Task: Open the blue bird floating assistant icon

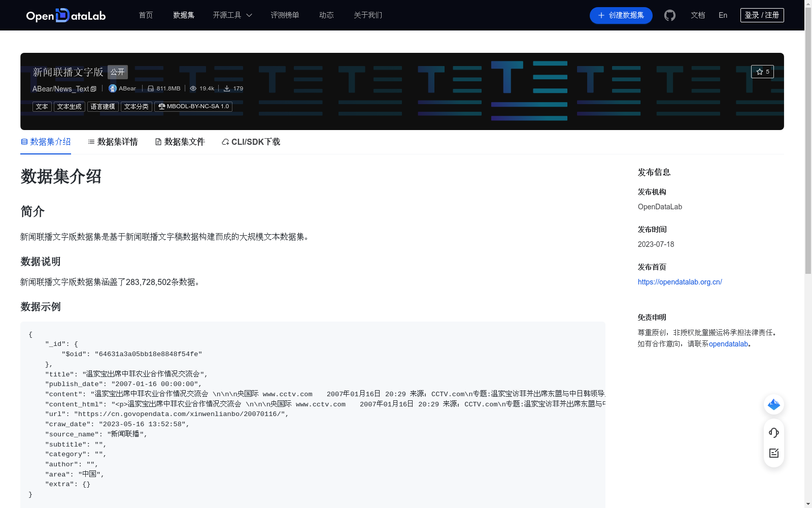Action: 774,404
